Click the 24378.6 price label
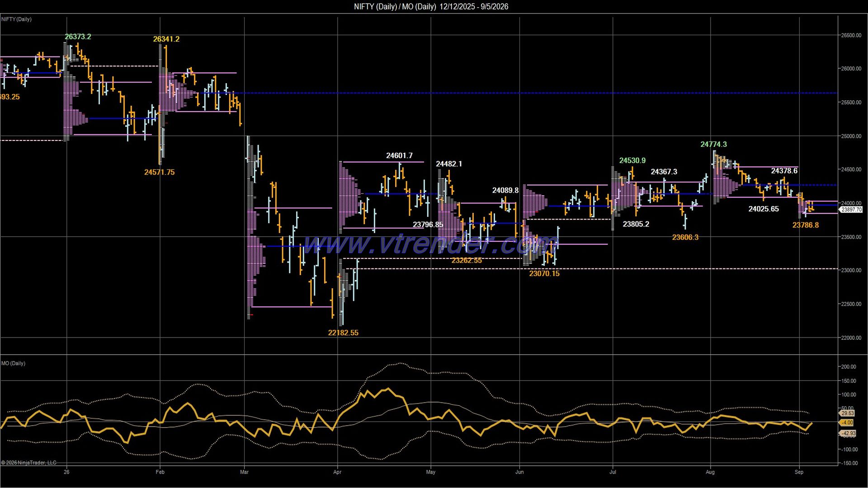868x488 pixels. click(784, 171)
